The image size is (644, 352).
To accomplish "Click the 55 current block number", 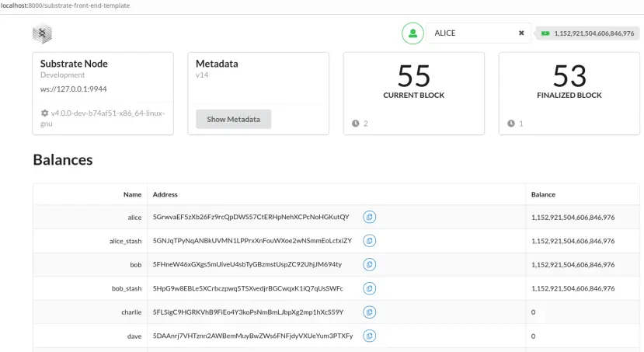I will pyautogui.click(x=414, y=76).
